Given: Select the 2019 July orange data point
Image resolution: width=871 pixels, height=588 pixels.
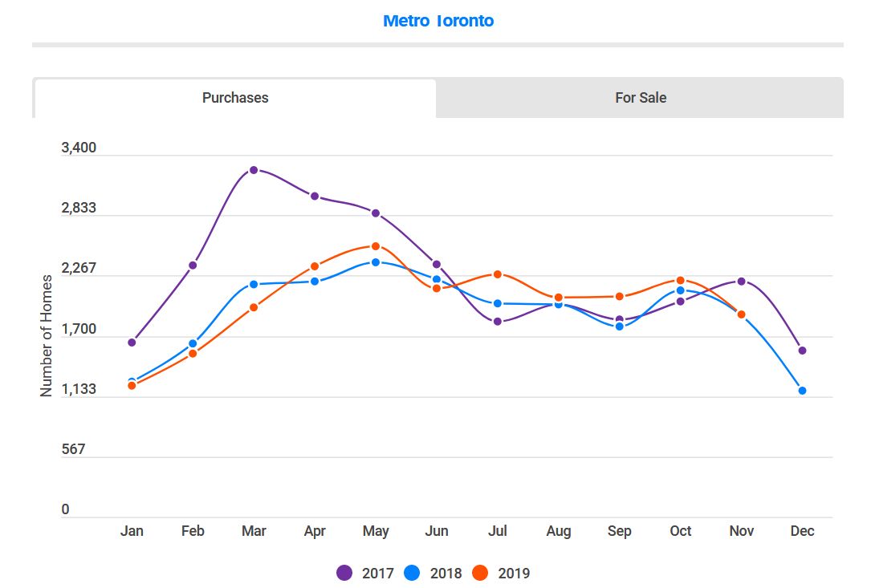Looking at the screenshot, I should 498,274.
